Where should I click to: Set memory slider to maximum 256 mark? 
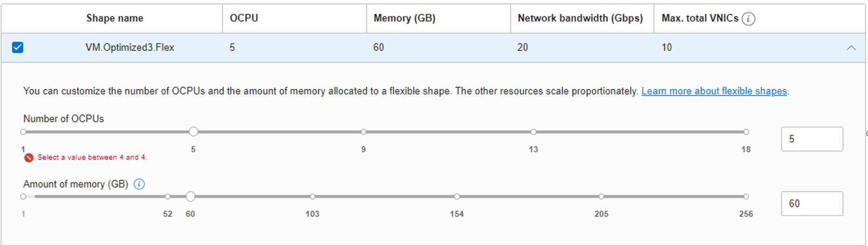[x=746, y=197]
